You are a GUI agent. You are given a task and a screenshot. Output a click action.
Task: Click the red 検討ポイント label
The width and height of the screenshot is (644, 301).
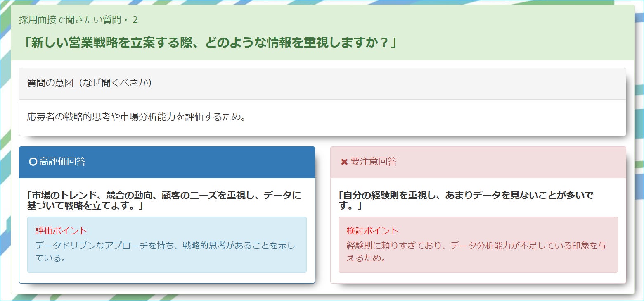coord(372,231)
